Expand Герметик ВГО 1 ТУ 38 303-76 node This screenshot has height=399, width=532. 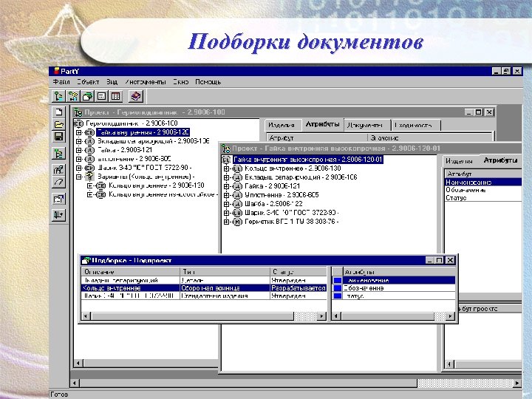coord(226,222)
